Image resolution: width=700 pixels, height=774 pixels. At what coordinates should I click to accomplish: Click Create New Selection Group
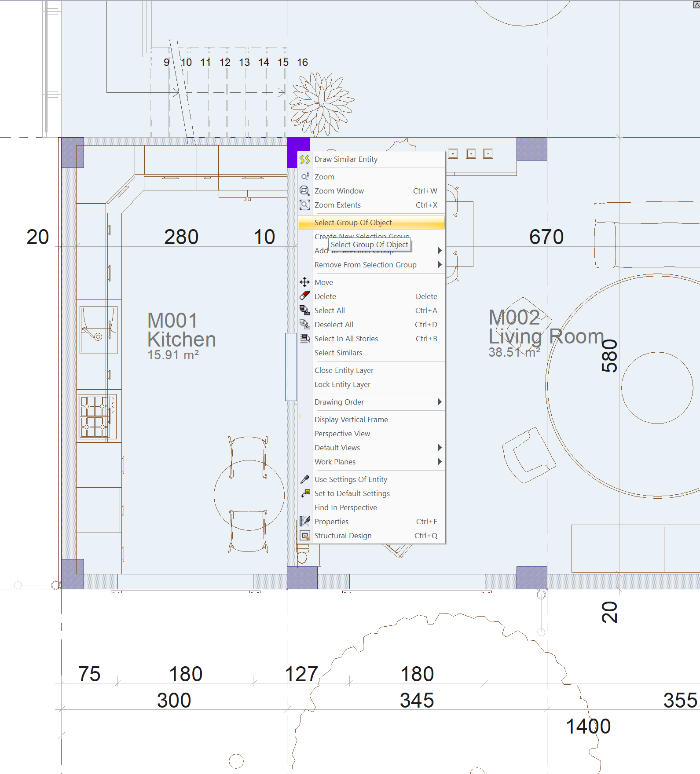(x=371, y=236)
